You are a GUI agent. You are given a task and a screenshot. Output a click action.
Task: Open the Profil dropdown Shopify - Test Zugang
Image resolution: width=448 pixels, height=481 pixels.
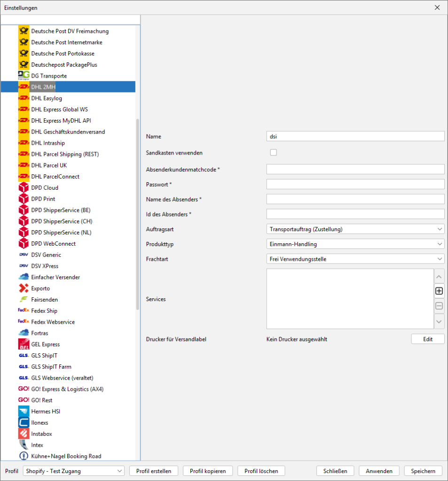[x=73, y=471]
